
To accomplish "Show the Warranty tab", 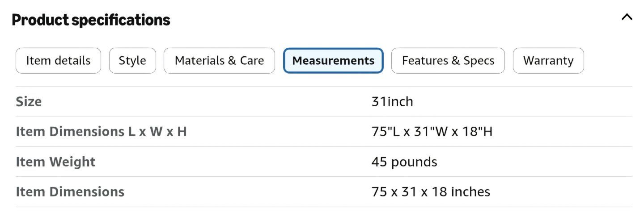I will (x=548, y=61).
